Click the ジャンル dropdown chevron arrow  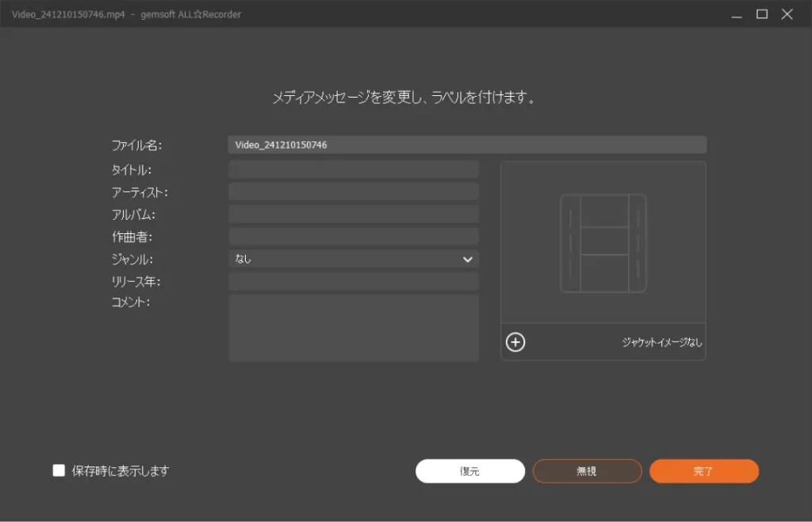[x=467, y=259]
